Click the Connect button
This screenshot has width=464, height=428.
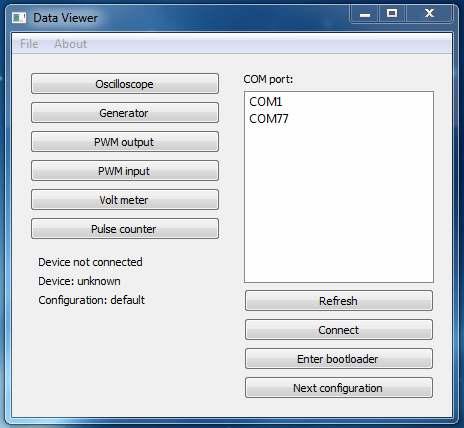coord(339,330)
